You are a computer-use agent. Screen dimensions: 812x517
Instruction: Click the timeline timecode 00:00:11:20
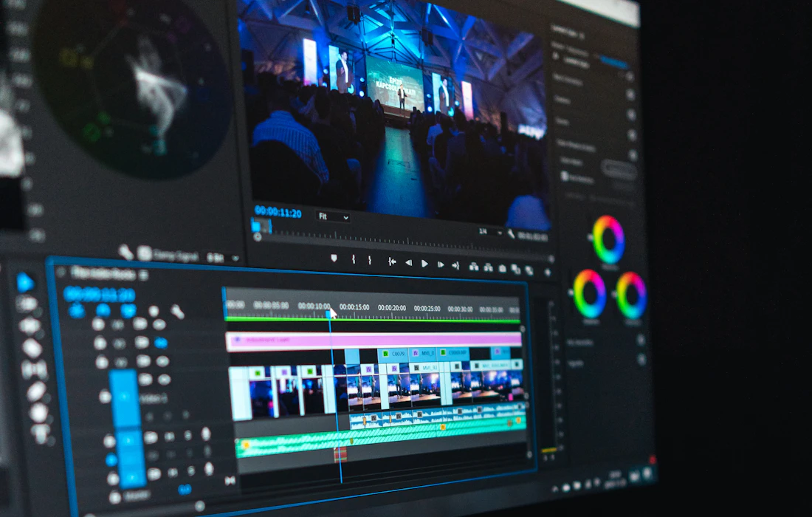[100, 294]
